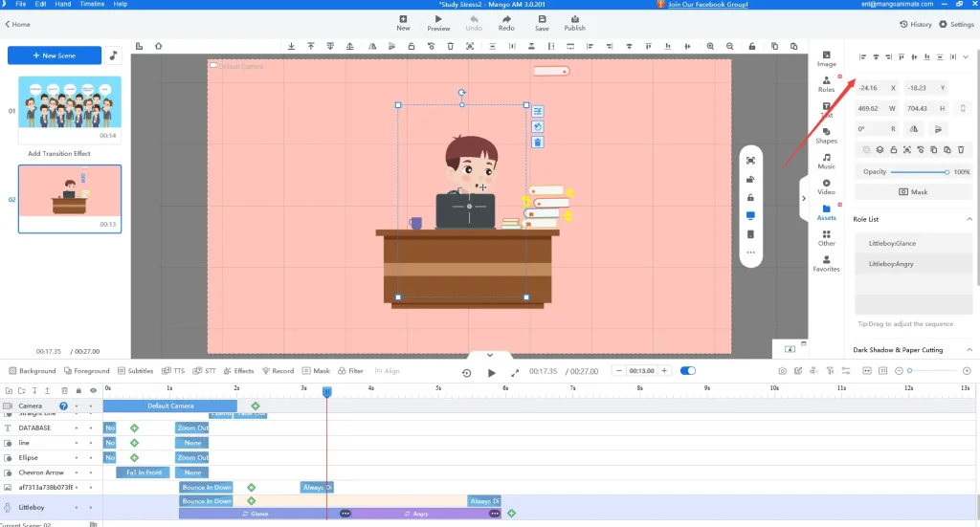This screenshot has height=527, width=980.
Task: Open the Roles asset panel
Action: 826,83
